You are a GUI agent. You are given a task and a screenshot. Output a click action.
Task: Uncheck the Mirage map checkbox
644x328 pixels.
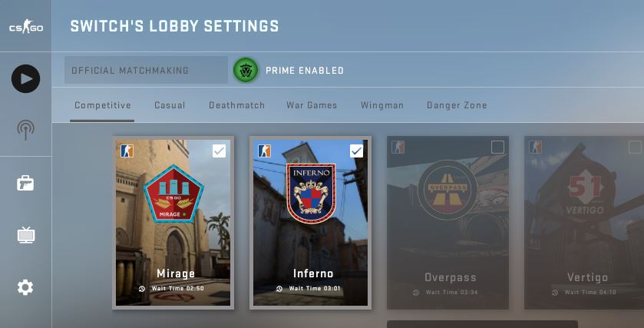(x=219, y=151)
